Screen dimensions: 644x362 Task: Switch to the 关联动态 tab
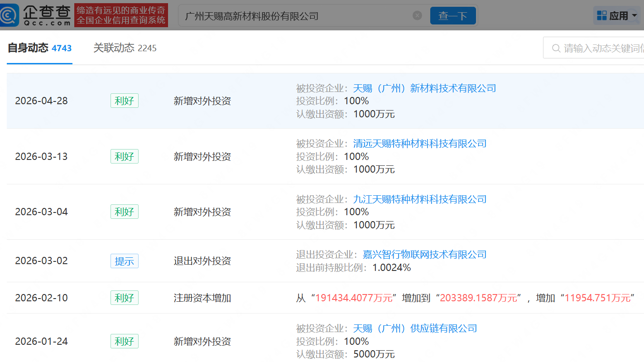click(x=125, y=48)
